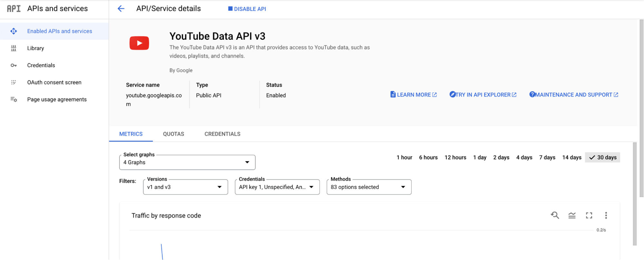
Task: Click the inner metrics panel scrollbar
Action: (x=635, y=194)
